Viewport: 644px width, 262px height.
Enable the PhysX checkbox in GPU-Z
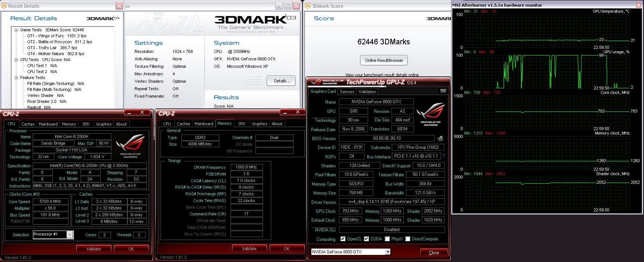[387, 239]
